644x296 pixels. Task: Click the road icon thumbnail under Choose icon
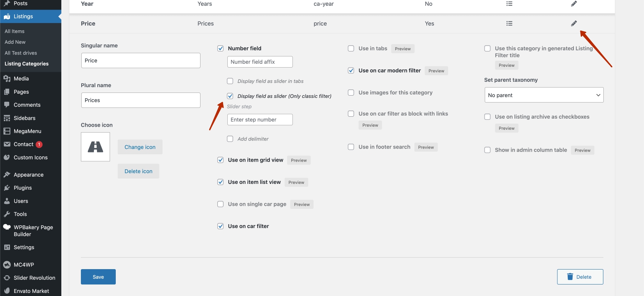pyautogui.click(x=95, y=147)
